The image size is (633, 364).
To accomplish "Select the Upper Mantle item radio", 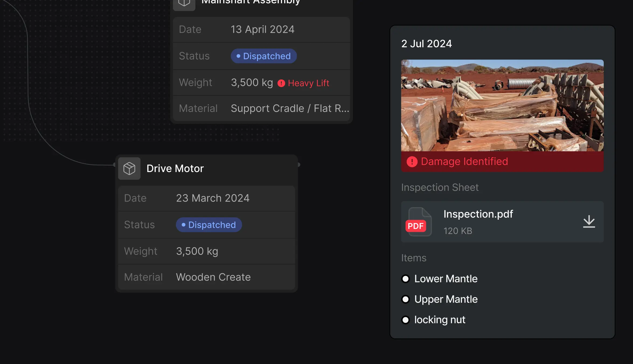I will (405, 299).
